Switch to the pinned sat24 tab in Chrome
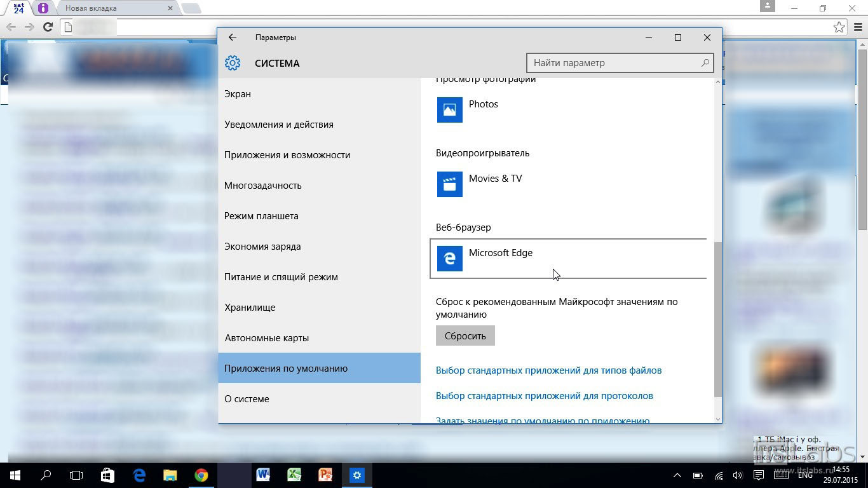868x488 pixels. (x=19, y=8)
